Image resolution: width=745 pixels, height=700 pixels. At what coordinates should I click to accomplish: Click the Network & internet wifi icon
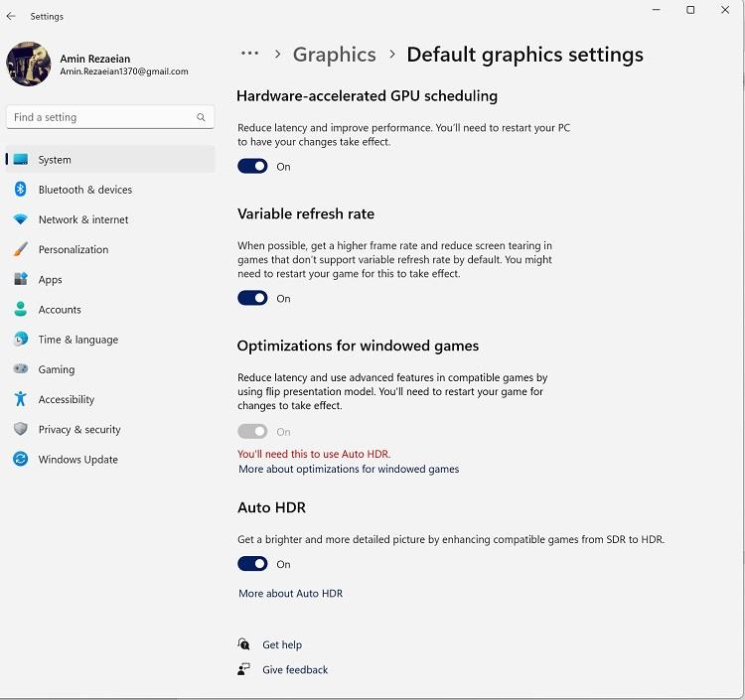[21, 219]
